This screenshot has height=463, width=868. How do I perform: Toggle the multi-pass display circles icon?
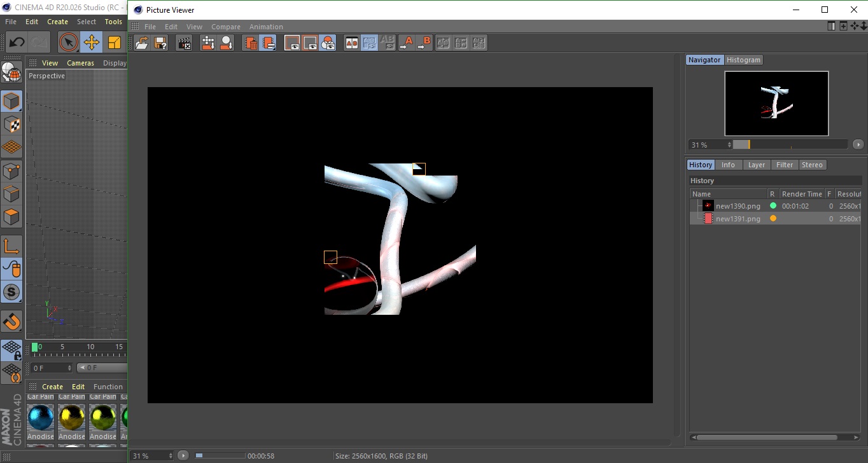328,43
